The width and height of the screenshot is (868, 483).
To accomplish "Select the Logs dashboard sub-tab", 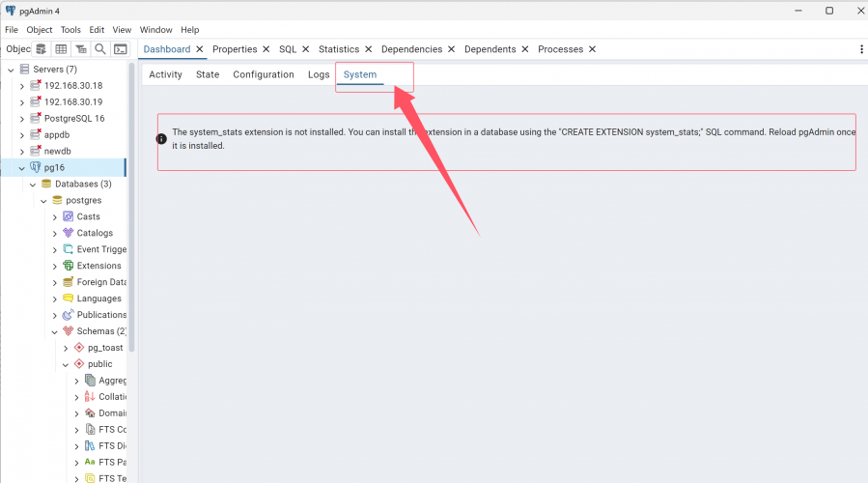I will [x=319, y=74].
